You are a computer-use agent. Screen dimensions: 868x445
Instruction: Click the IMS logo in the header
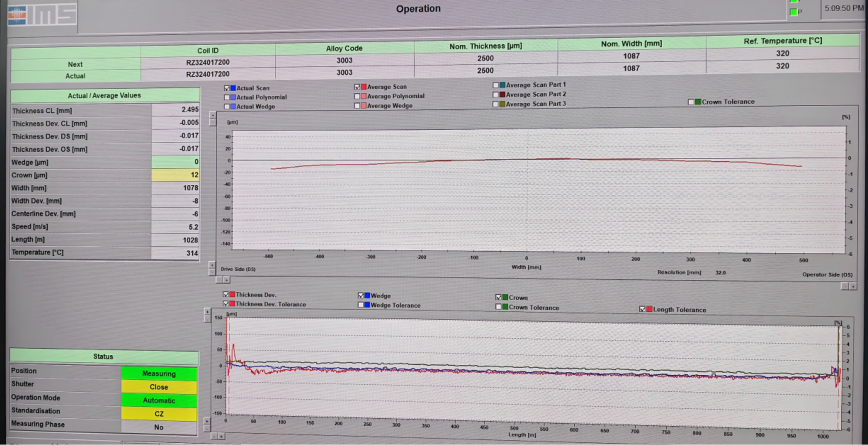[x=42, y=16]
